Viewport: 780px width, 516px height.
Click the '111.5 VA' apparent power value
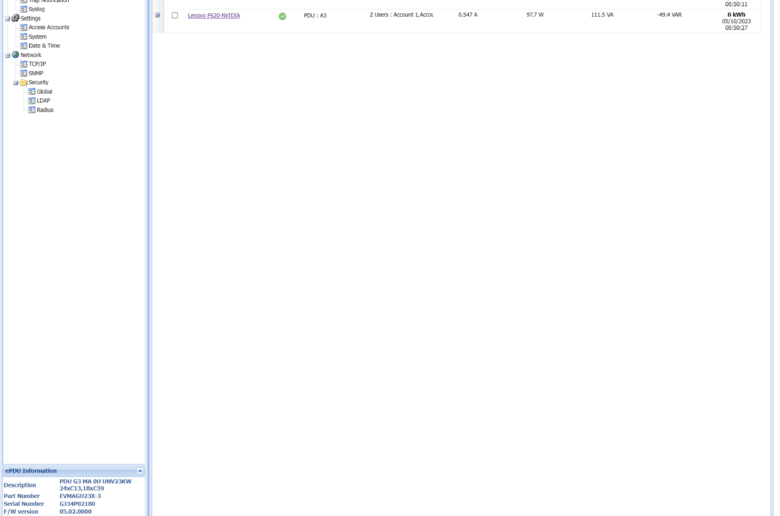pos(602,15)
